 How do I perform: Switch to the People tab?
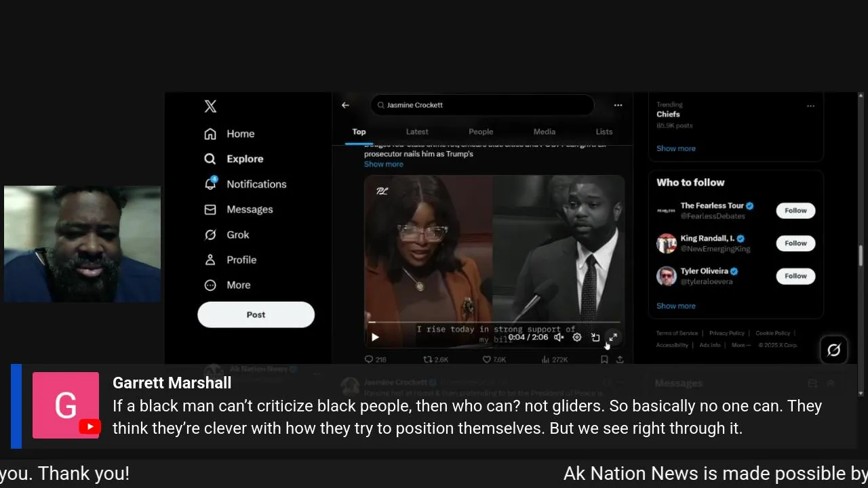click(481, 131)
